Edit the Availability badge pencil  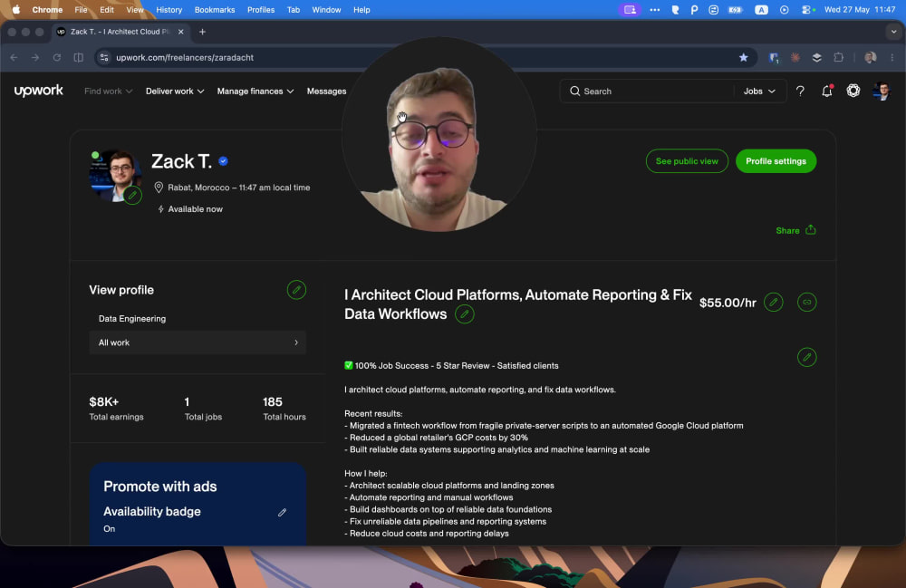click(282, 512)
